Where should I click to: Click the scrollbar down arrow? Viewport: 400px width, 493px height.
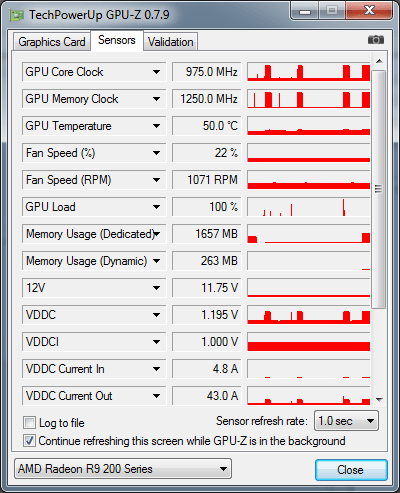[379, 399]
